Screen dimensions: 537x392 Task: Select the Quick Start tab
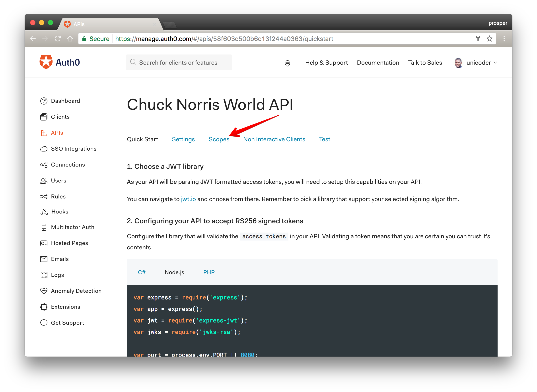click(x=142, y=139)
